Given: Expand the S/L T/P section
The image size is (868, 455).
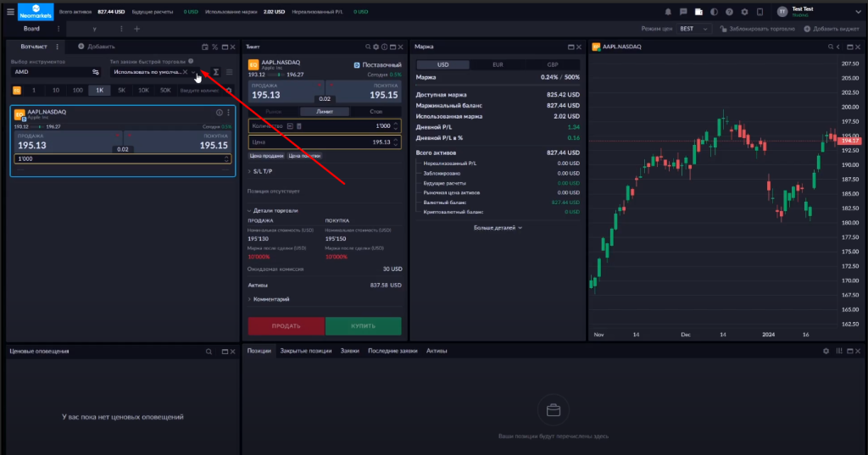Looking at the screenshot, I should pos(260,172).
